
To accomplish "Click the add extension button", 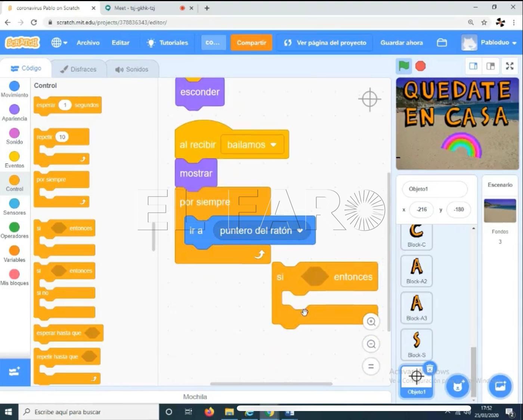I will click(15, 372).
